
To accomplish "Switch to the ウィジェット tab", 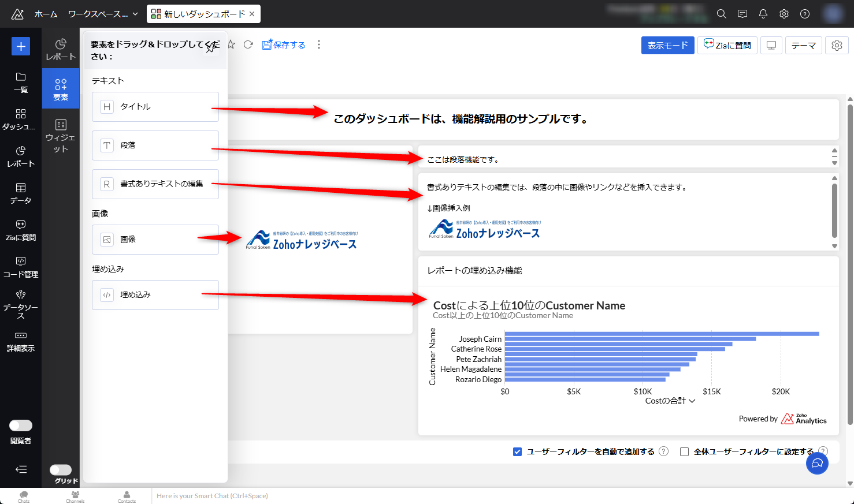I will pyautogui.click(x=61, y=135).
